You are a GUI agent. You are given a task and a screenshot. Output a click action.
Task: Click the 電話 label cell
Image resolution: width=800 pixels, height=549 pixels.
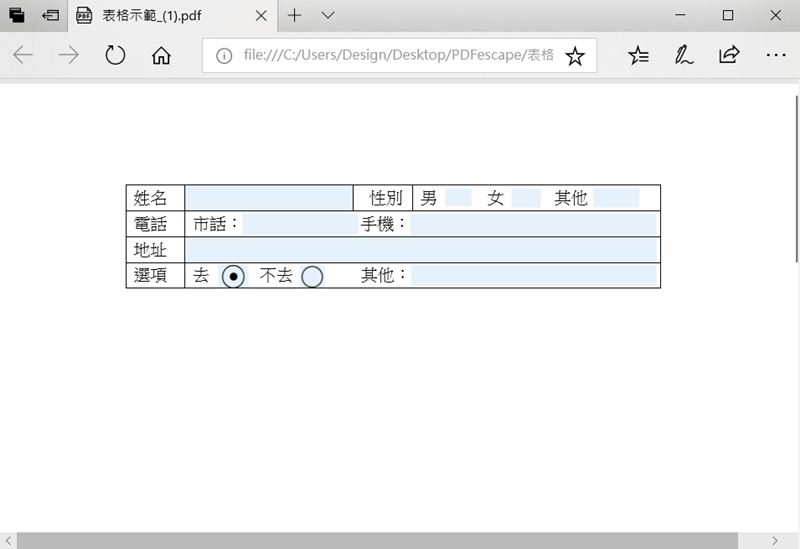point(155,224)
